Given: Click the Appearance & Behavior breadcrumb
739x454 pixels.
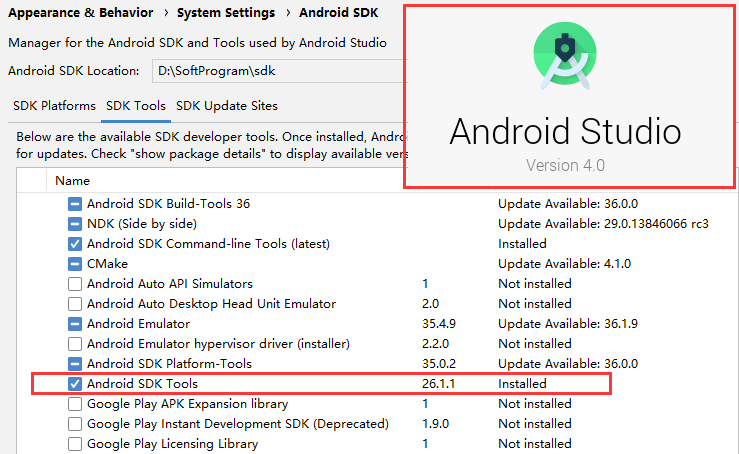Looking at the screenshot, I should 81,13.
